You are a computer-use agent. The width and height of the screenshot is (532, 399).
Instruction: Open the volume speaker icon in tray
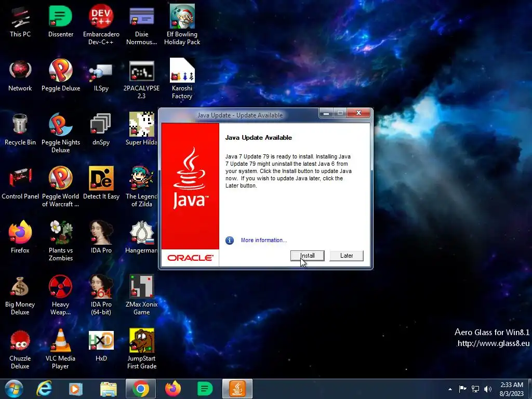488,389
